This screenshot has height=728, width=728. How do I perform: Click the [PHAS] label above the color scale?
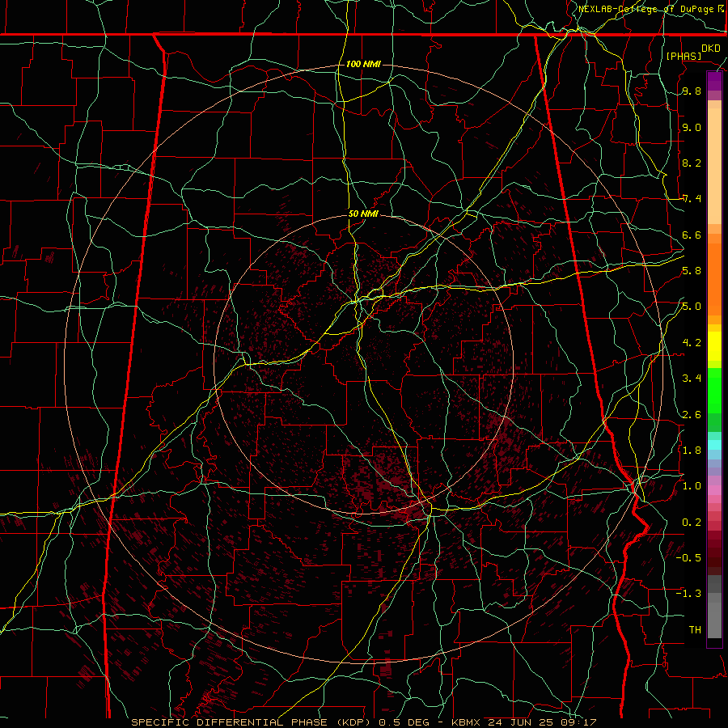684,56
